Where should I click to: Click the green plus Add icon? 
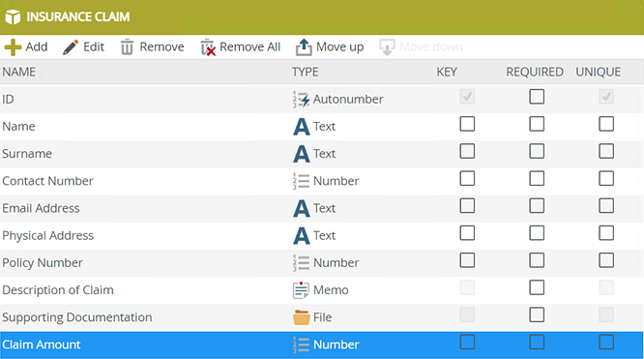(13, 47)
